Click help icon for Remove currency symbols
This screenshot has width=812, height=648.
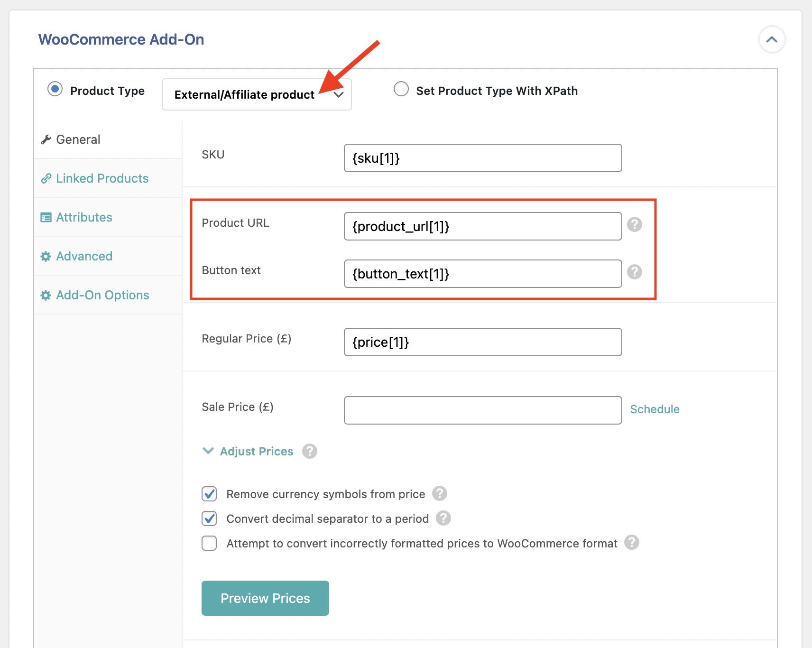440,493
